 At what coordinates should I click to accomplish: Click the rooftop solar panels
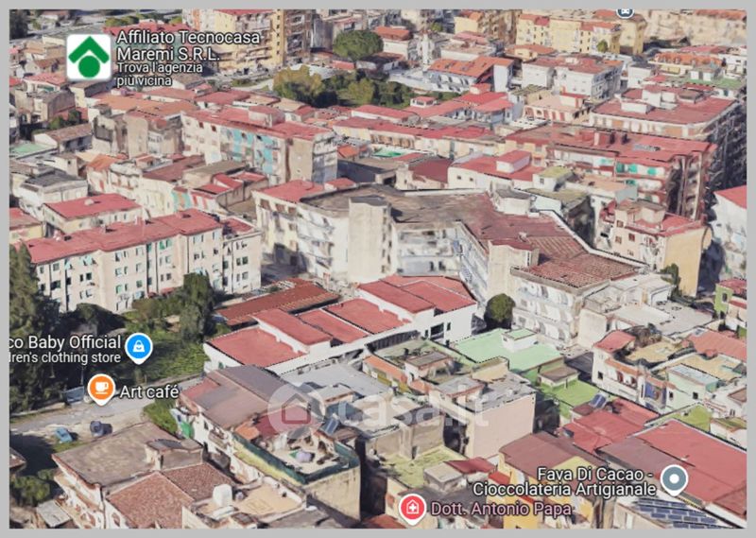pyautogui.click(x=673, y=512)
